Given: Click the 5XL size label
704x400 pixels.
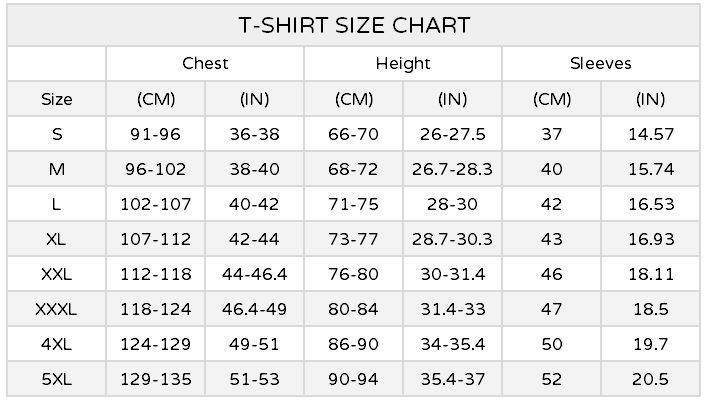Looking at the screenshot, I should pyautogui.click(x=57, y=379).
